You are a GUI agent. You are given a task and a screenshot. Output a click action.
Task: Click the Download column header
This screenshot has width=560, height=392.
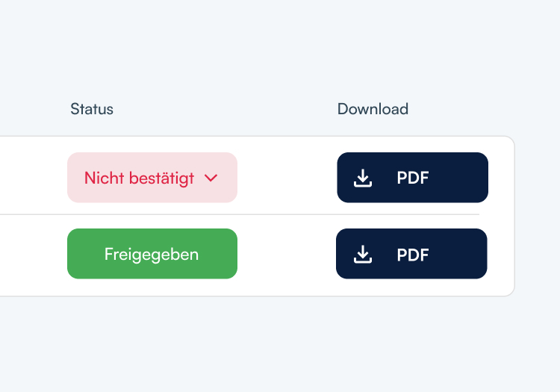(373, 109)
